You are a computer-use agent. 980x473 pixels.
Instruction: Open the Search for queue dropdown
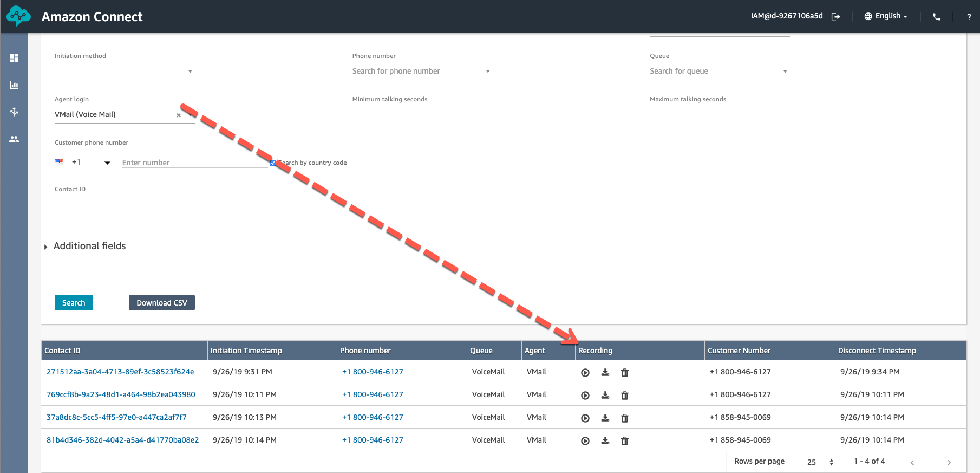point(720,72)
